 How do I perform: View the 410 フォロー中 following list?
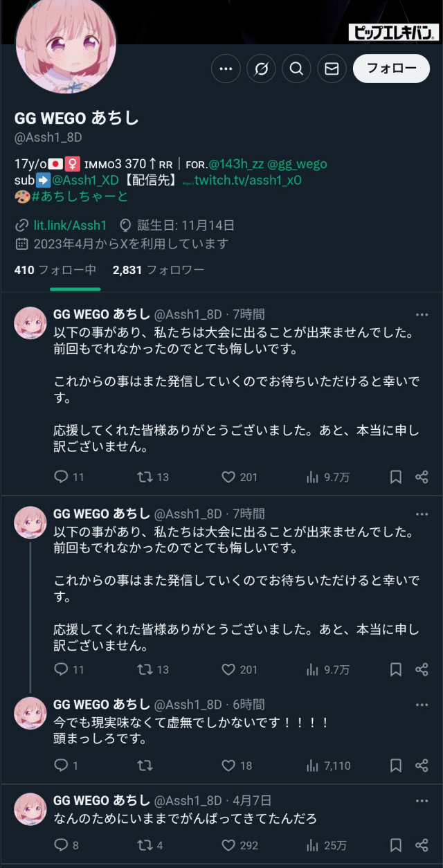[x=55, y=270]
